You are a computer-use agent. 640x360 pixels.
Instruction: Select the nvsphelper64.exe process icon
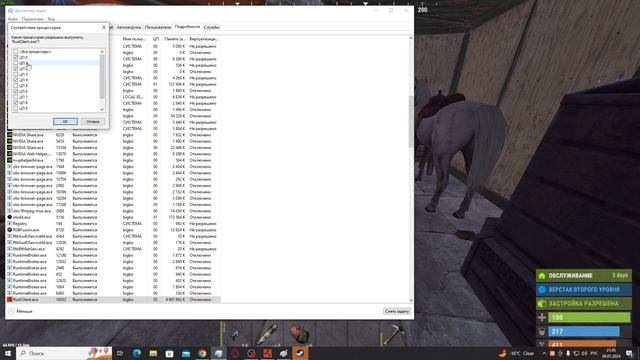pos(9,160)
